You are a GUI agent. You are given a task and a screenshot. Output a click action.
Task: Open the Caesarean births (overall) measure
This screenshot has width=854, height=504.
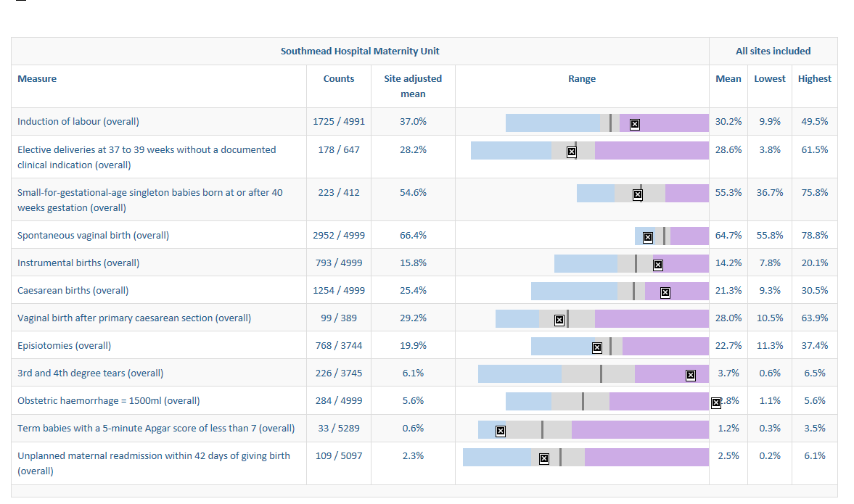(73, 291)
